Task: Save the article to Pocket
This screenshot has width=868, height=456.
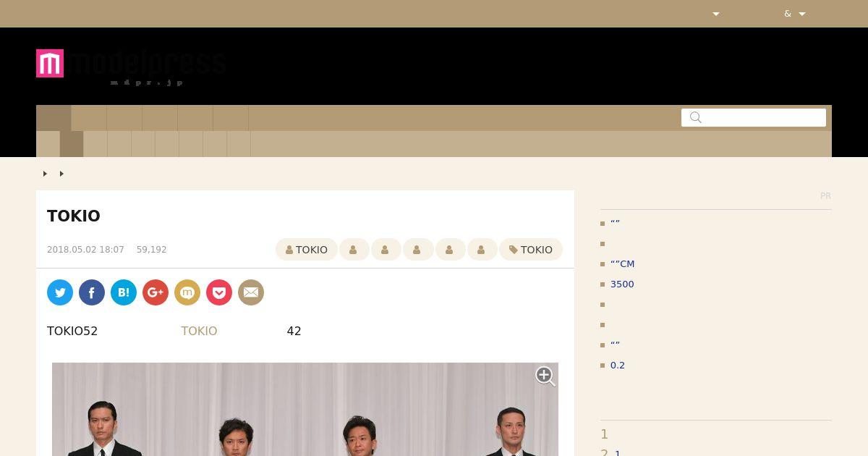Action: pyautogui.click(x=219, y=292)
